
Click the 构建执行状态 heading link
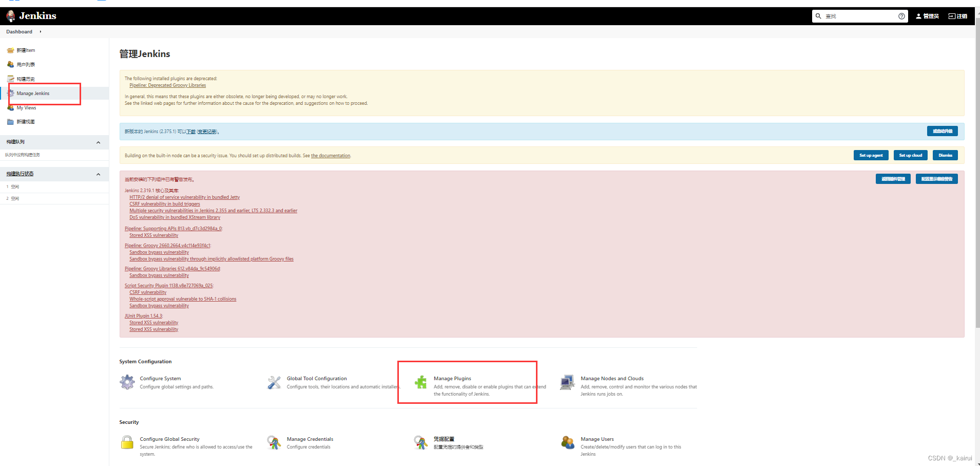[20, 174]
